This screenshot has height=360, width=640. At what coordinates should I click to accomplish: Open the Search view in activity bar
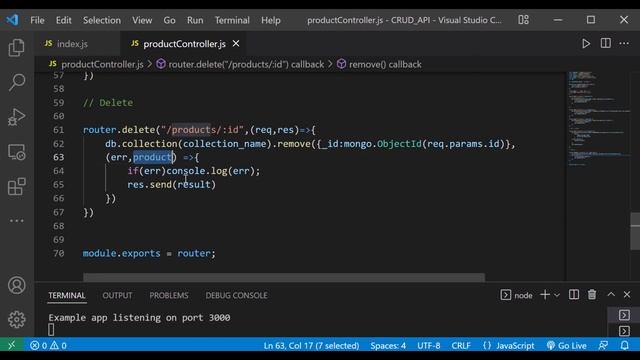point(16,82)
